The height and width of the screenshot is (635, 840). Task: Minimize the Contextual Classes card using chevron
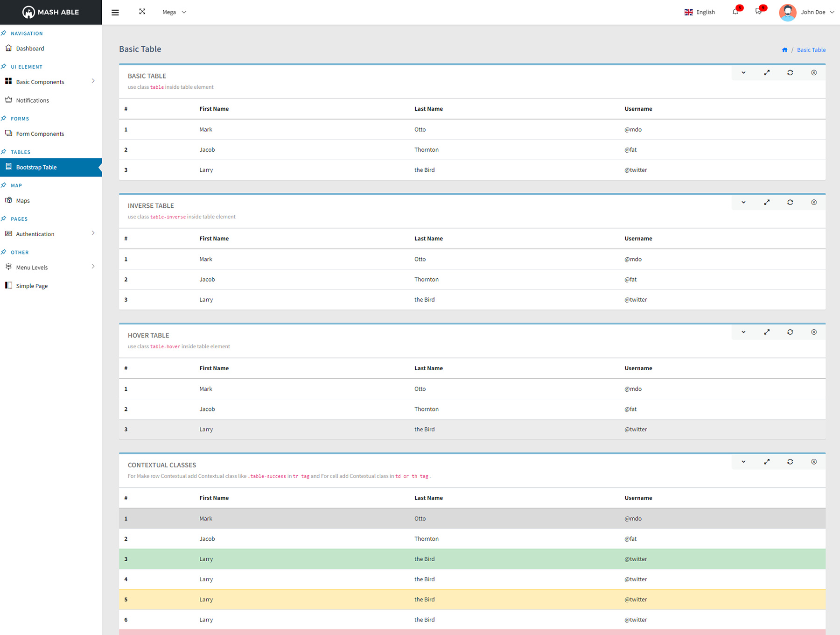[x=743, y=462]
